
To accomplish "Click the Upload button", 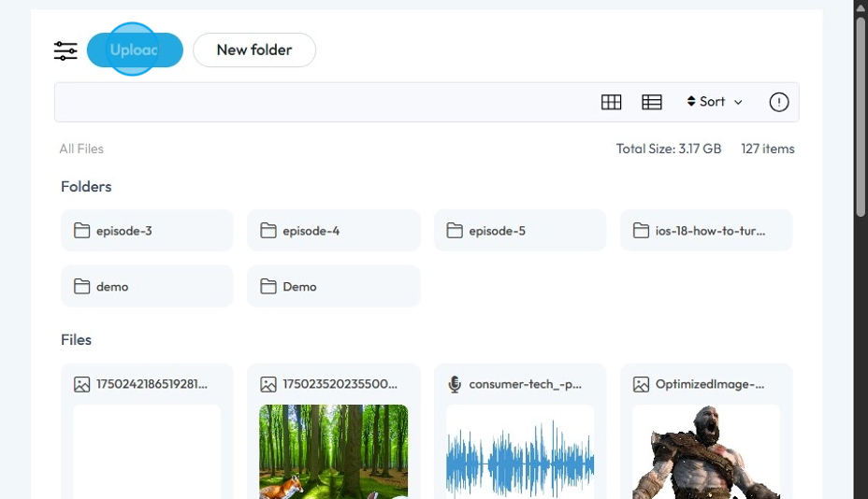I will [x=135, y=50].
